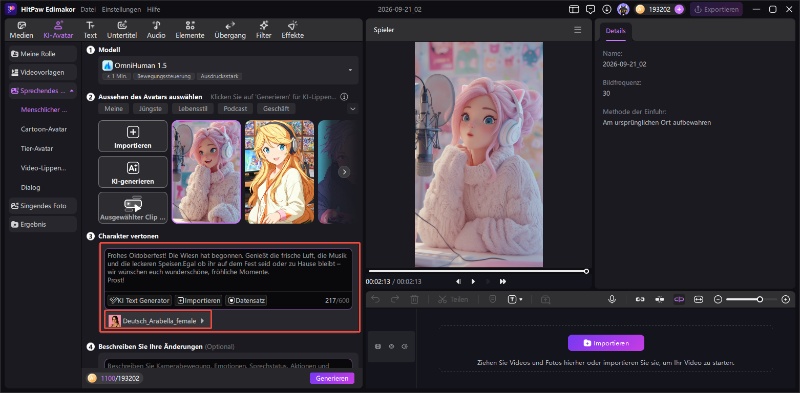The width and height of the screenshot is (800, 393).
Task: Filter avatars by Lebensstil
Action: coord(192,109)
